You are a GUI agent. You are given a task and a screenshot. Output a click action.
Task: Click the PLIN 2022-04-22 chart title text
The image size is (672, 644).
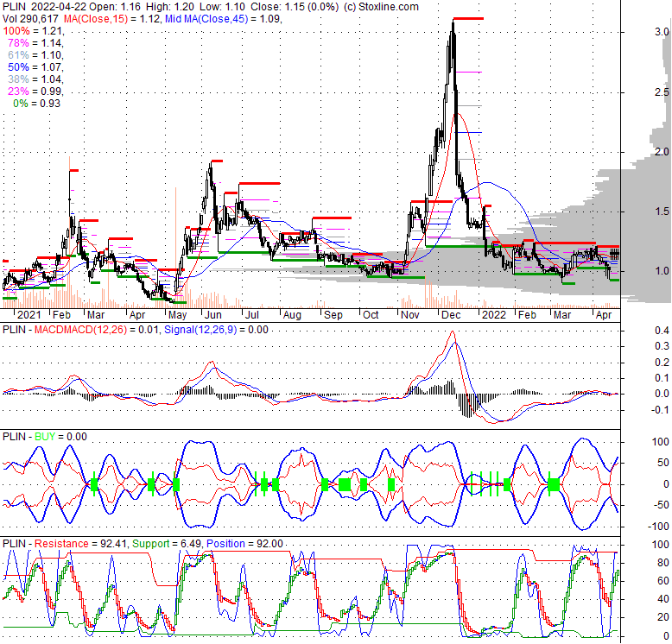pos(45,6)
